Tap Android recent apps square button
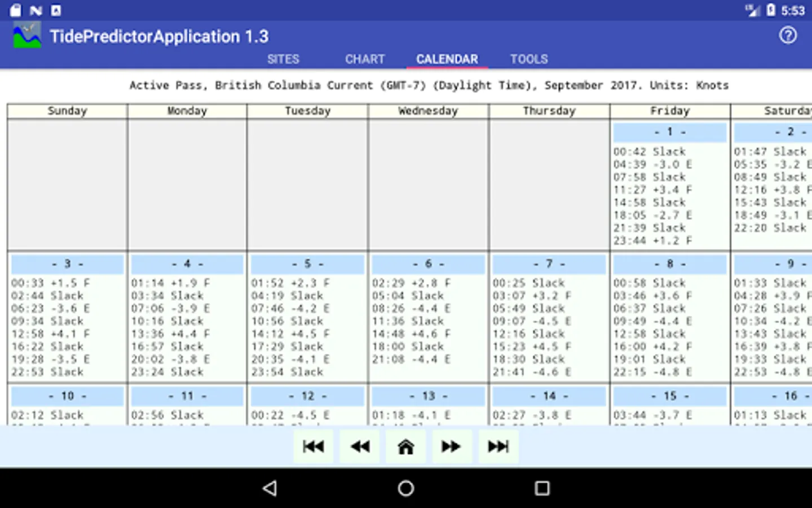The height and width of the screenshot is (508, 812). click(x=542, y=488)
